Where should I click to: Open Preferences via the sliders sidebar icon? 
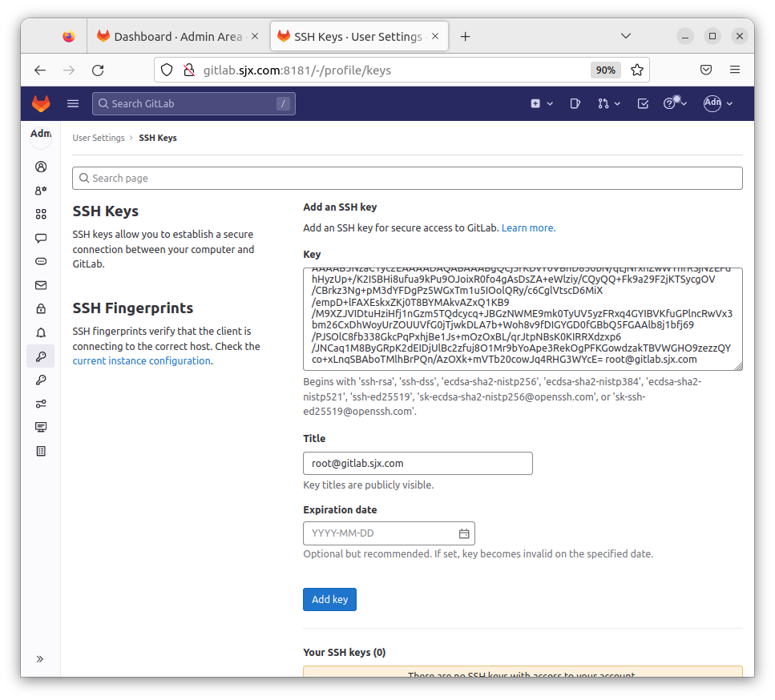pyautogui.click(x=41, y=404)
